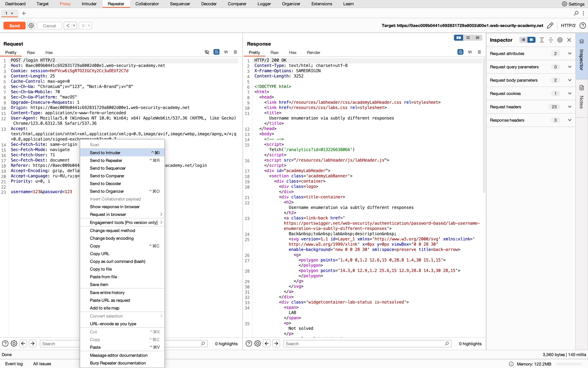The image size is (588, 368).
Task: Open Repeater send settings gear
Action: pyautogui.click(x=31, y=26)
